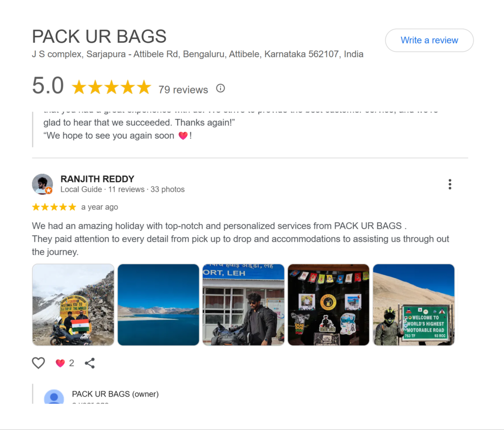Click the review's five-star rating
Viewport: 504px width, 430px height.
(54, 207)
